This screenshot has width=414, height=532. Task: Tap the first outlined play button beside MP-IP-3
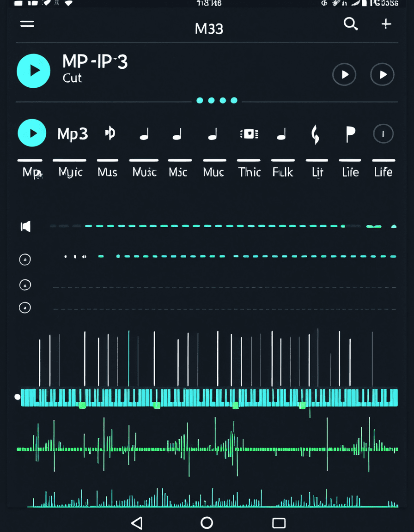(x=344, y=74)
